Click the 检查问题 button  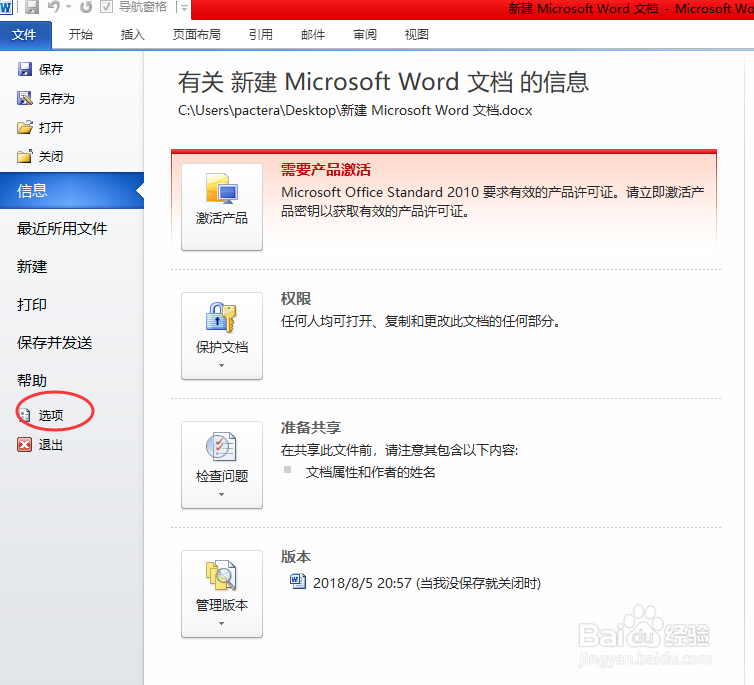pyautogui.click(x=222, y=465)
